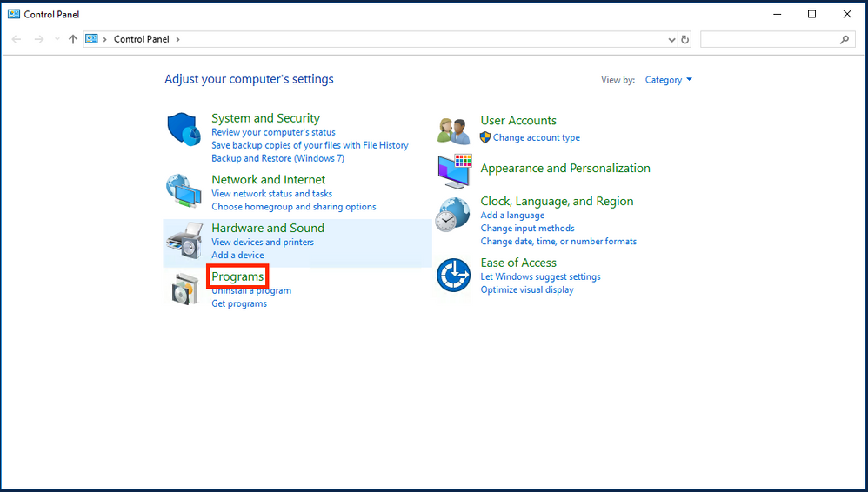Expand the chevron before Control Panel breadcrumb

click(104, 39)
